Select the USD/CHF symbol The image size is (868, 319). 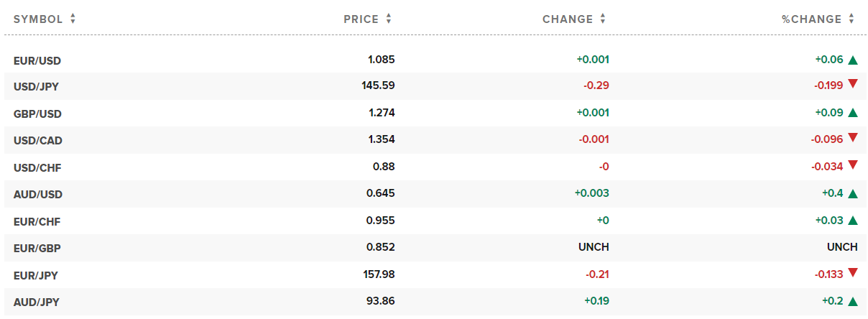[37, 167]
